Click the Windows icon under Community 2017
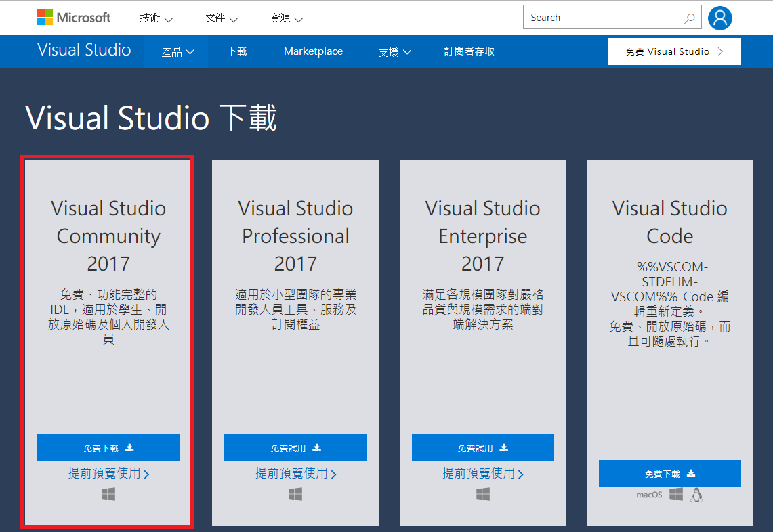This screenshot has height=532, width=773. pos(108,494)
